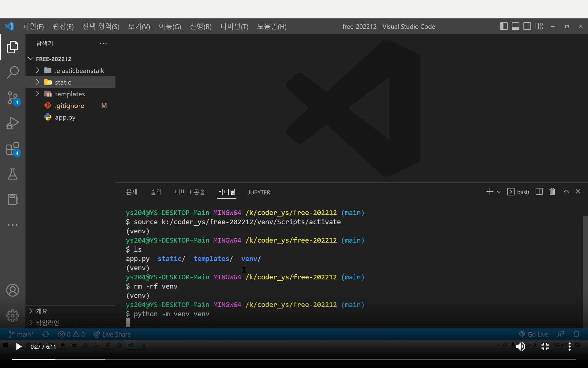Switch to 디버그 콘솔 tab
Screen dimensions: 588x368
pyautogui.click(x=190, y=192)
